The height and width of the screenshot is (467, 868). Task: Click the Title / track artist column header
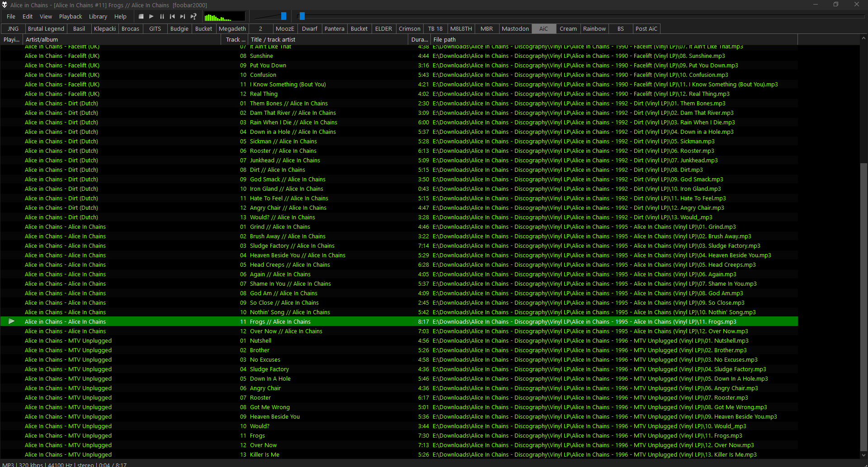click(x=328, y=40)
